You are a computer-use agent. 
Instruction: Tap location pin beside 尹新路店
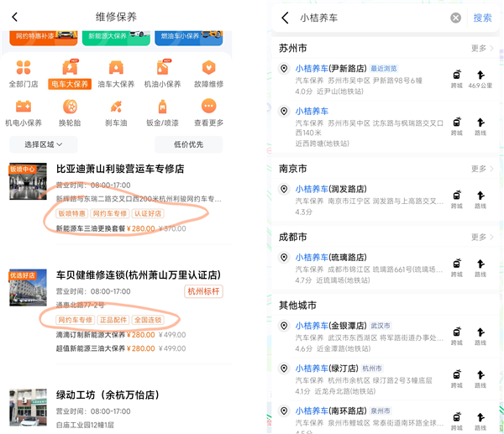click(x=284, y=69)
